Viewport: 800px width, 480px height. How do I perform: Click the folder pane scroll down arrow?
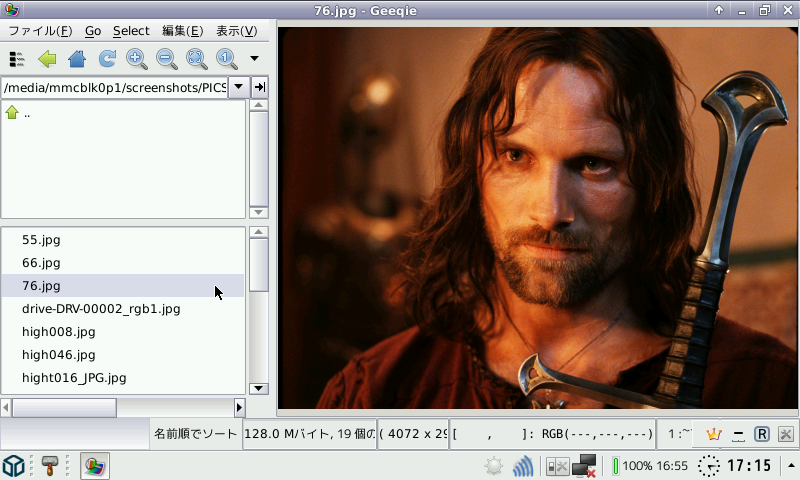pos(259,212)
